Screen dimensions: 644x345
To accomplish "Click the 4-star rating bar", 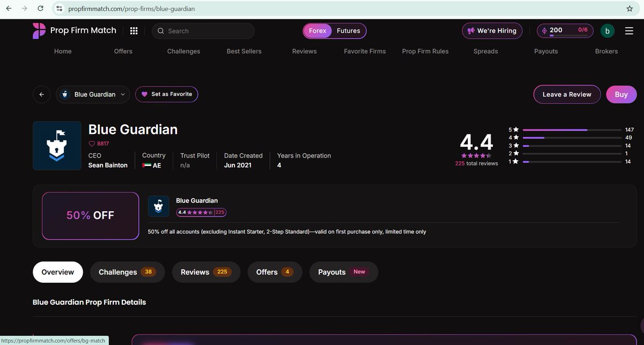I will click(x=572, y=138).
